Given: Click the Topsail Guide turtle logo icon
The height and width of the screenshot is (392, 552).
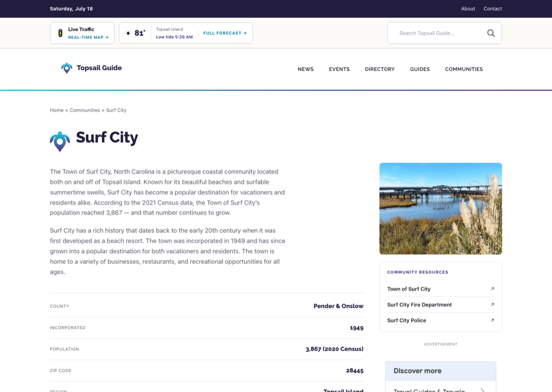Looking at the screenshot, I should pos(67,68).
